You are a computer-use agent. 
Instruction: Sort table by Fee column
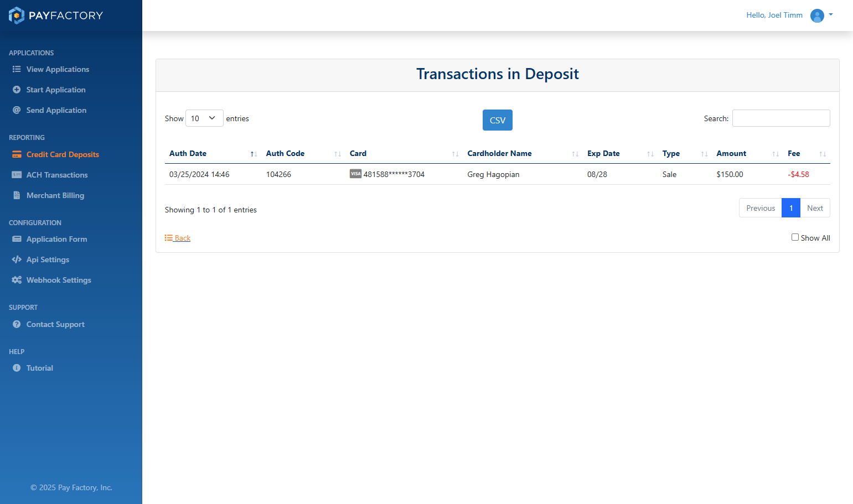point(807,153)
